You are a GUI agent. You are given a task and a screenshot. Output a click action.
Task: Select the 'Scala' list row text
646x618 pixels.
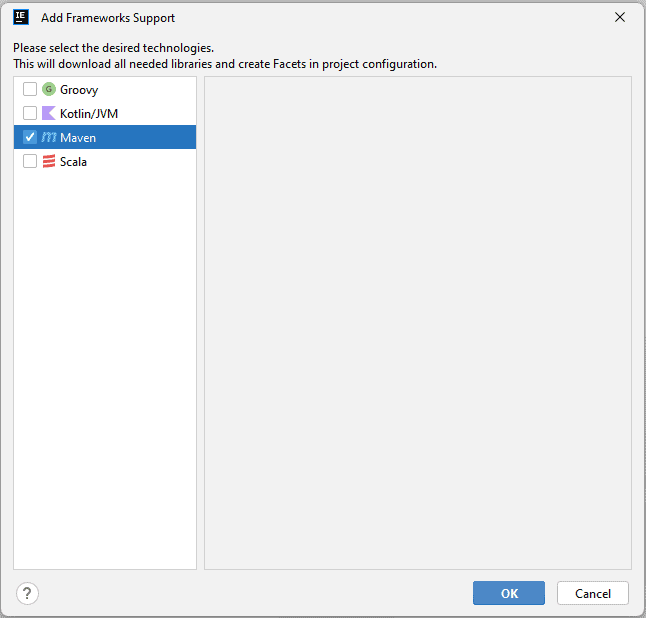(x=73, y=162)
